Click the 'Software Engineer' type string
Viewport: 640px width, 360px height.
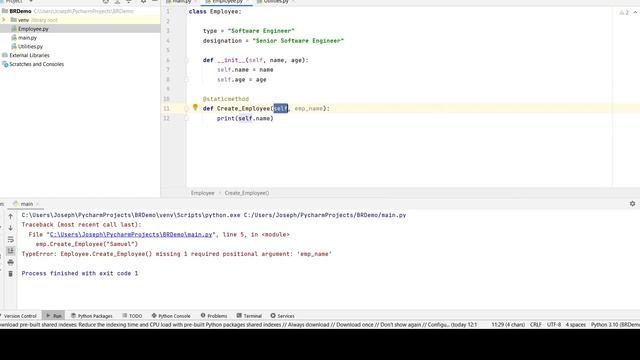point(261,31)
